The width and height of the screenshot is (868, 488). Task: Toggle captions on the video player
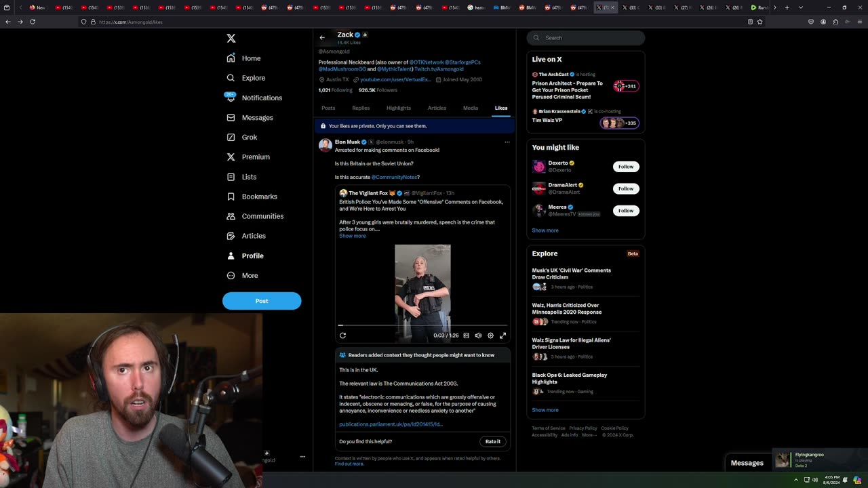click(x=466, y=335)
